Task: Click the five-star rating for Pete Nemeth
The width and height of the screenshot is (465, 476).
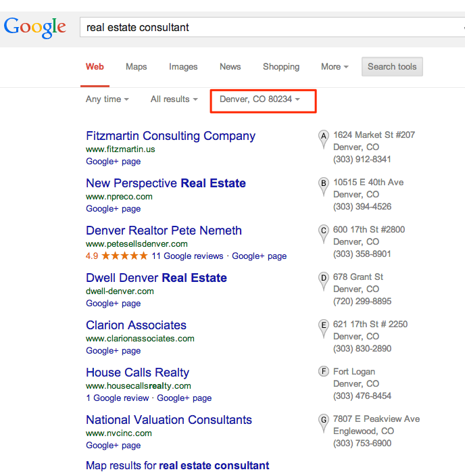Action: click(x=124, y=256)
